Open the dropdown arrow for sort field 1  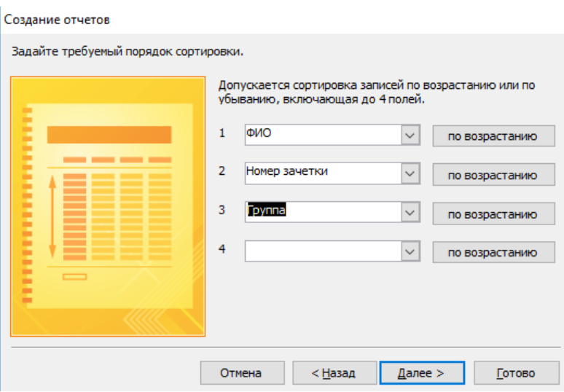(410, 136)
